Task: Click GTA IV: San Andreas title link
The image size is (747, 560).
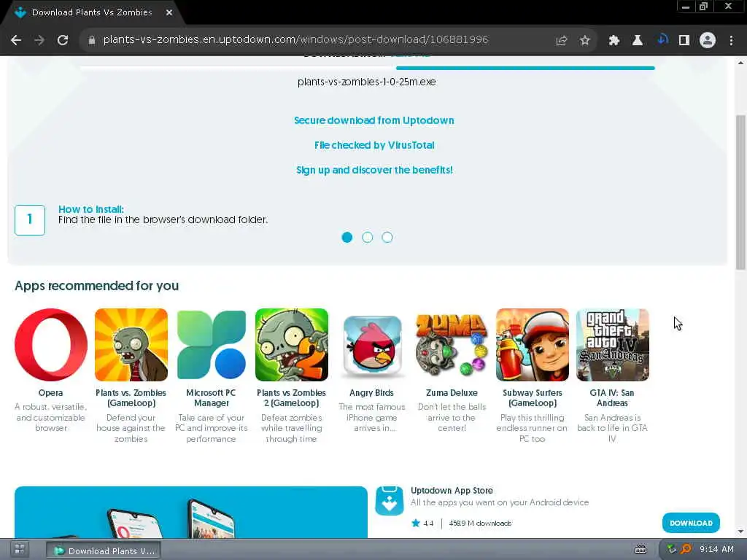Action: (612, 398)
